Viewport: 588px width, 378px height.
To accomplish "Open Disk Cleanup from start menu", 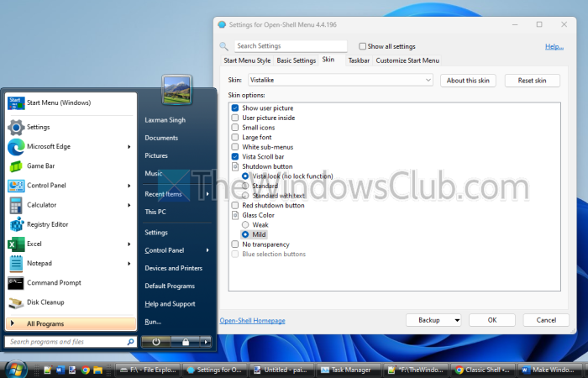I will 71,302.
